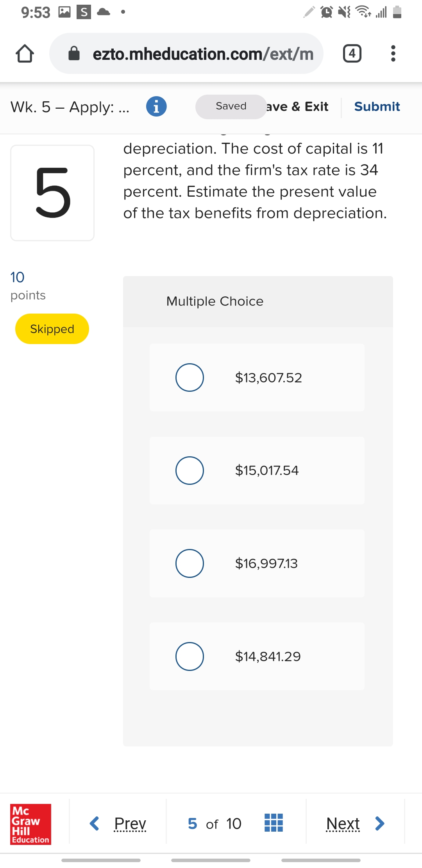Submit the assignment

[x=377, y=106]
